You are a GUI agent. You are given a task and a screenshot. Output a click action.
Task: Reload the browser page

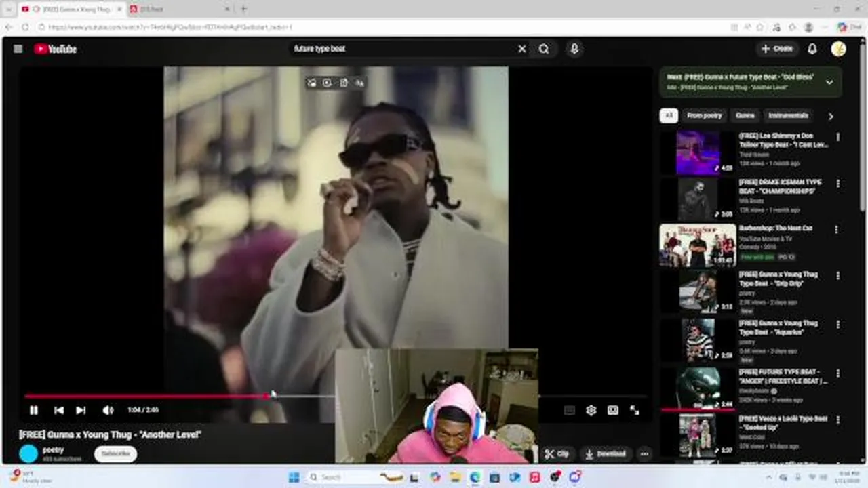tap(25, 27)
